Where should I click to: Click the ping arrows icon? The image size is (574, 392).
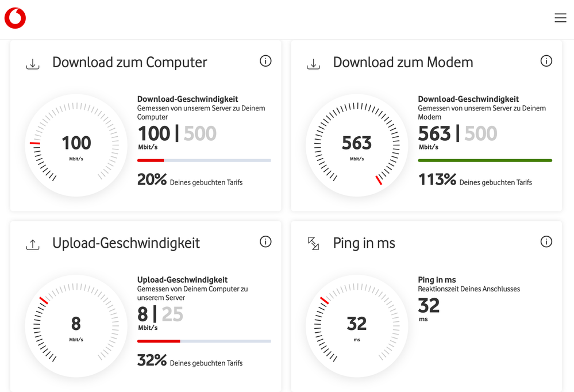click(313, 244)
